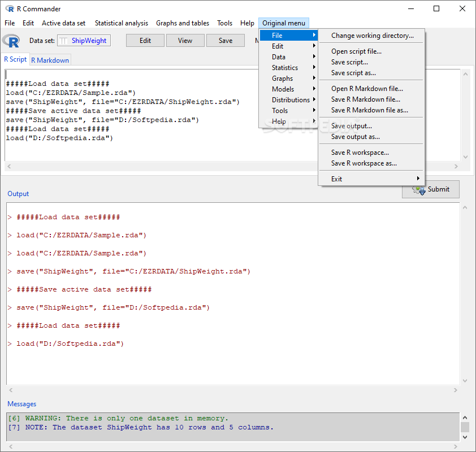Viewport: 476px width, 452px height.
Task: Open the top-level Edit menu
Action: pyautogui.click(x=28, y=23)
